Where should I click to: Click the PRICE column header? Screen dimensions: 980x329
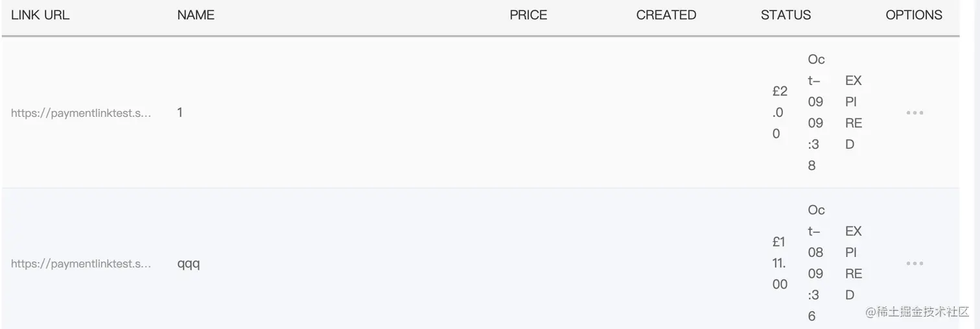point(528,15)
